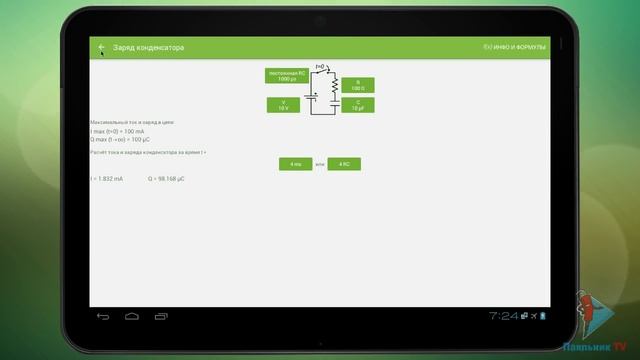Tap the capacitance C 10 µF button
The width and height of the screenshot is (640, 360).
[358, 105]
